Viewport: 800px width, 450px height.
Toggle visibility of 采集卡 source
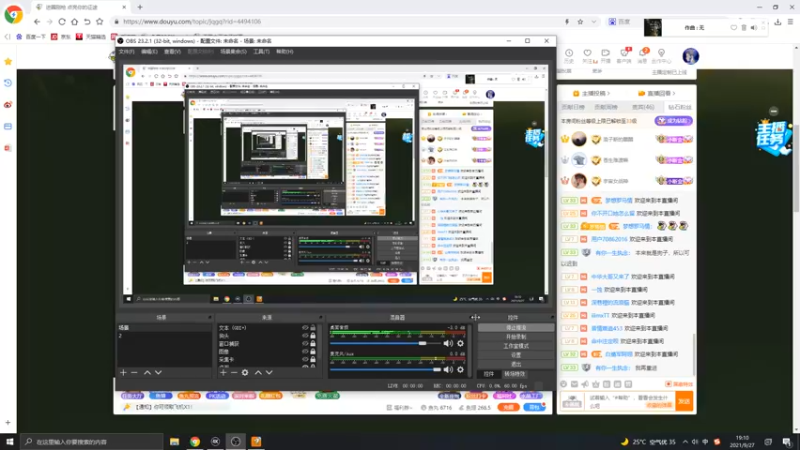pyautogui.click(x=305, y=359)
